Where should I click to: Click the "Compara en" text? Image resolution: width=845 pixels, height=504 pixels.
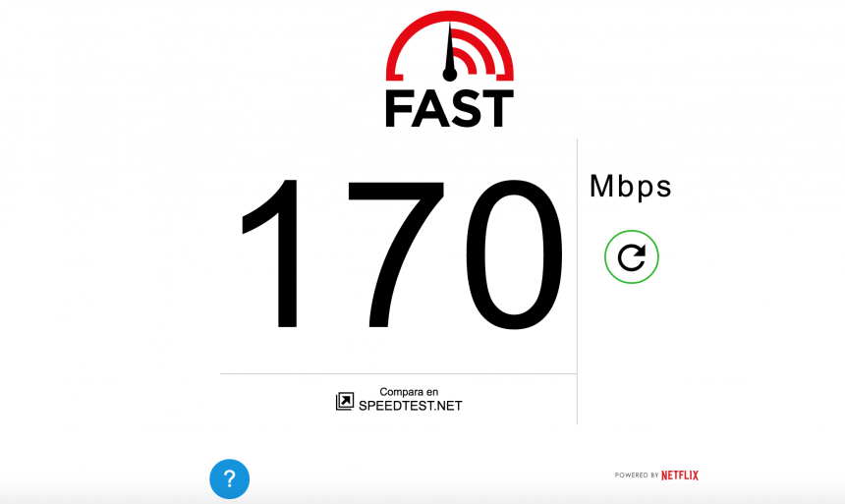(409, 392)
